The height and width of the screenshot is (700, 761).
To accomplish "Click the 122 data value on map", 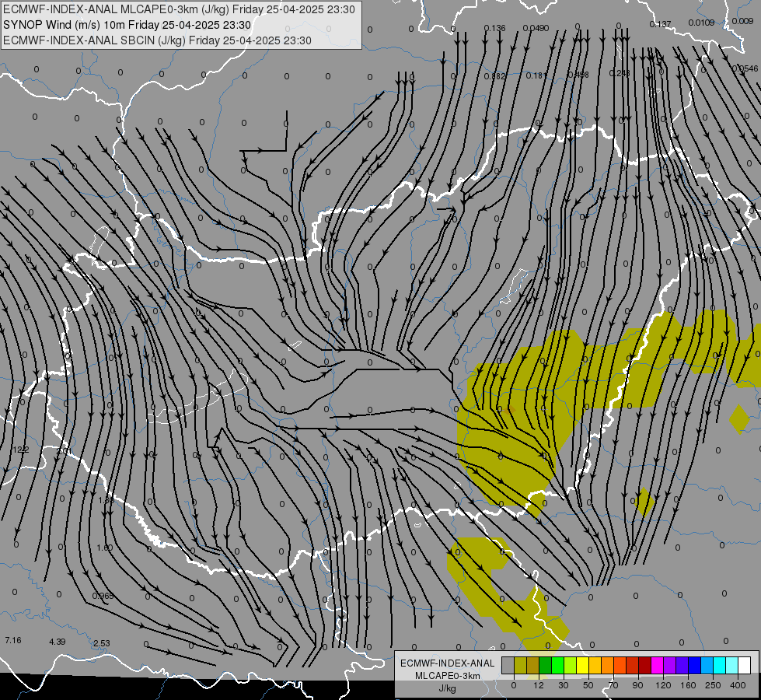I will pos(21,450).
